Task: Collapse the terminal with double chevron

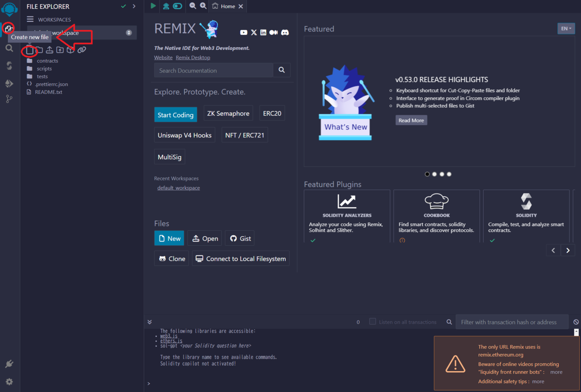Action: [x=150, y=322]
